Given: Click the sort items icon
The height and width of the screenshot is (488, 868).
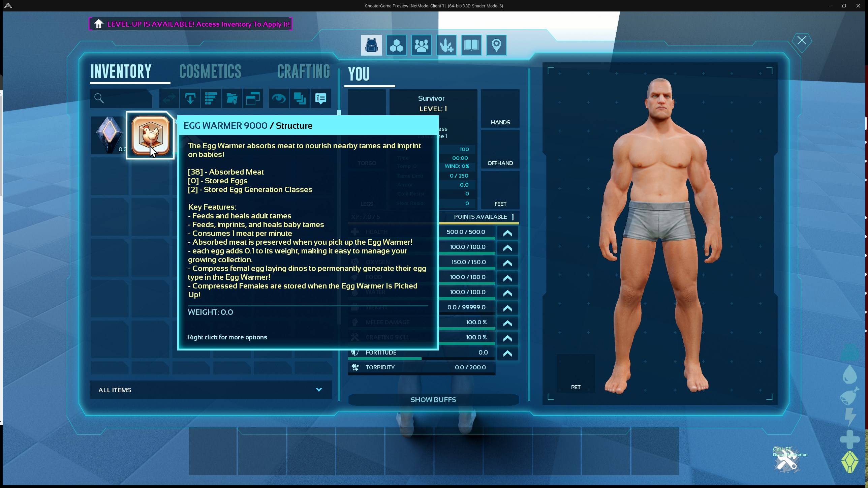Looking at the screenshot, I should click(x=211, y=98).
